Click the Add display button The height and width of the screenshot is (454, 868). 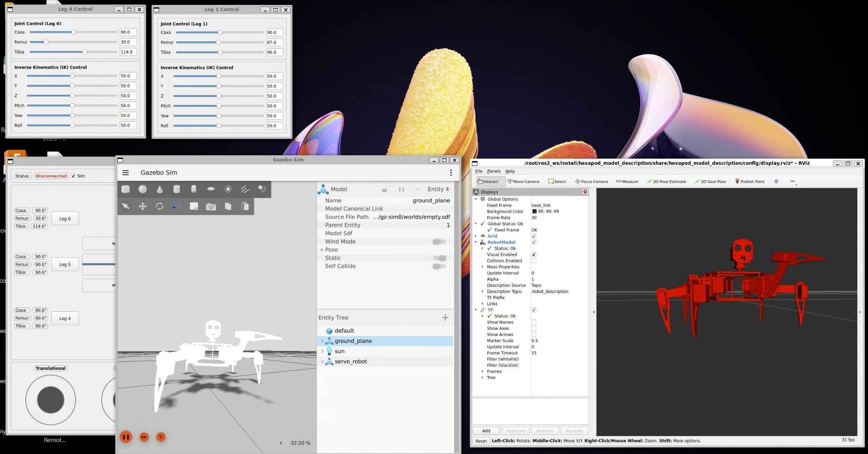[486, 431]
